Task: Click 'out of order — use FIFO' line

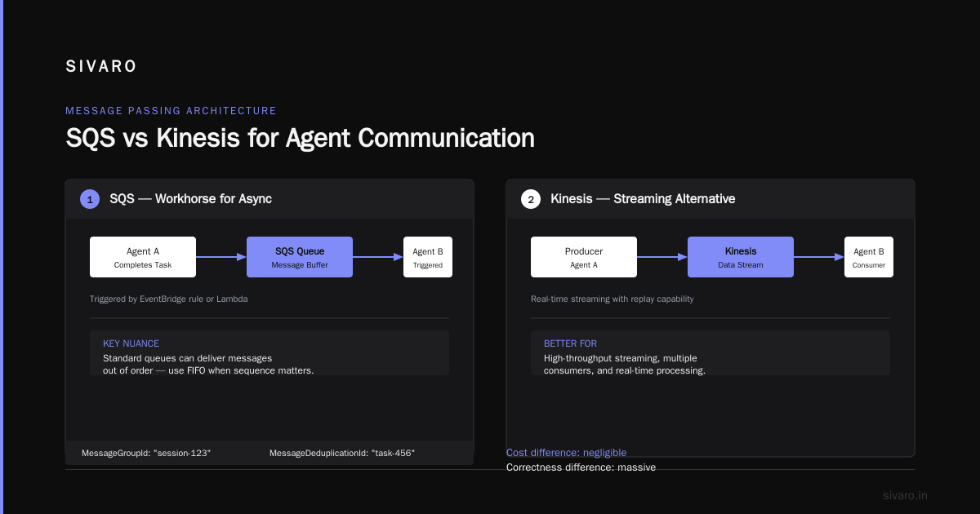Action: click(x=208, y=370)
